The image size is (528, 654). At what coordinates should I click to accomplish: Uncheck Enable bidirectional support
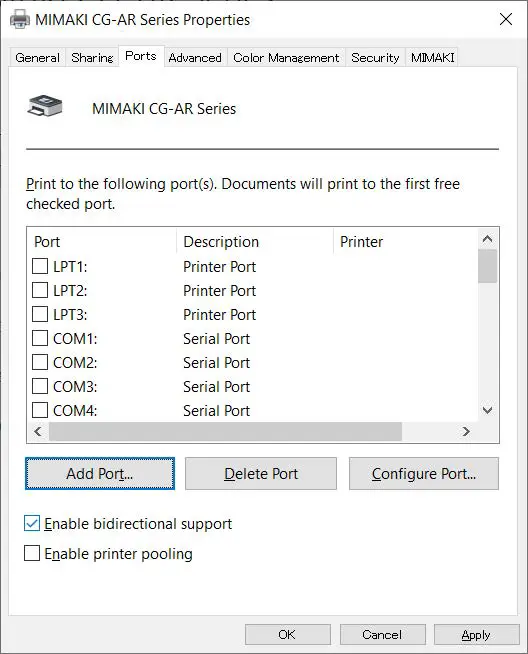[x=32, y=523]
